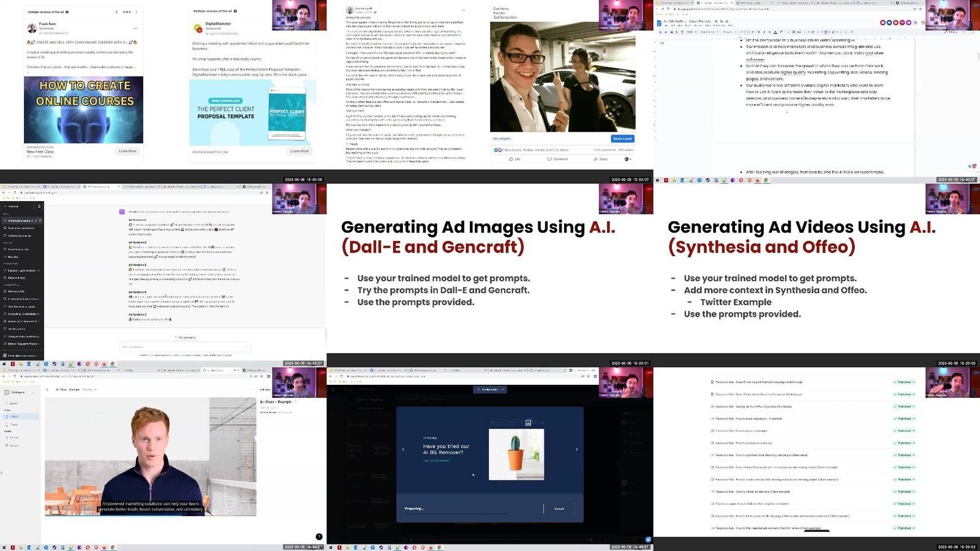Viewport: 980px width, 551px height.
Task: Open Published dropdown for 'Setting Up Your KPIs'
Action: coord(904,406)
